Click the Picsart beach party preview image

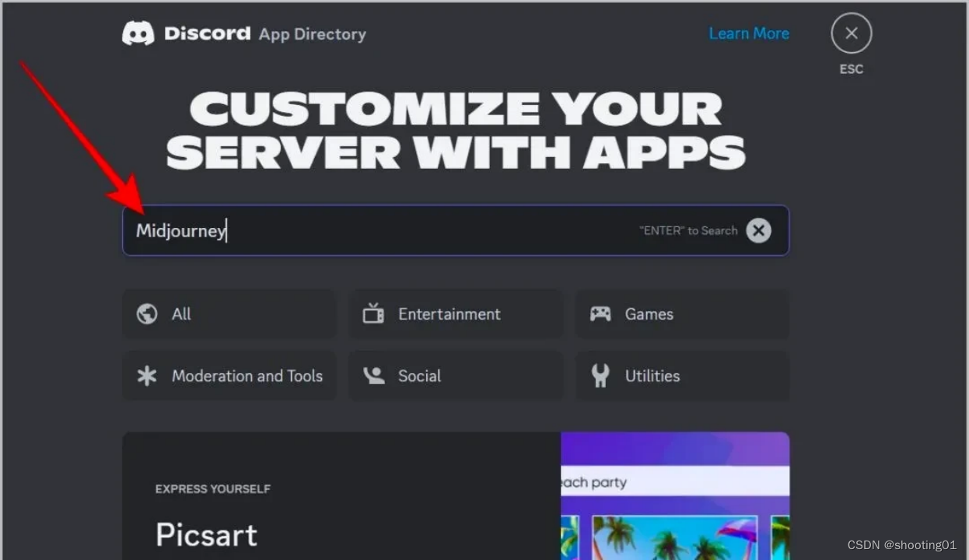[675, 496]
